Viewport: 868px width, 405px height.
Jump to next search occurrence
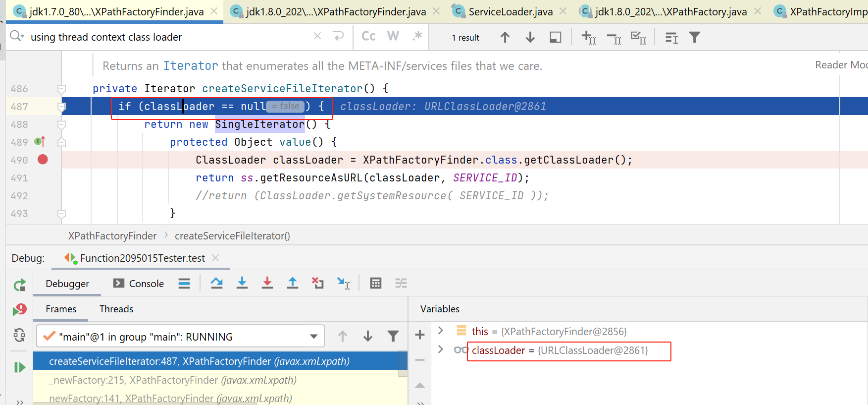point(530,37)
